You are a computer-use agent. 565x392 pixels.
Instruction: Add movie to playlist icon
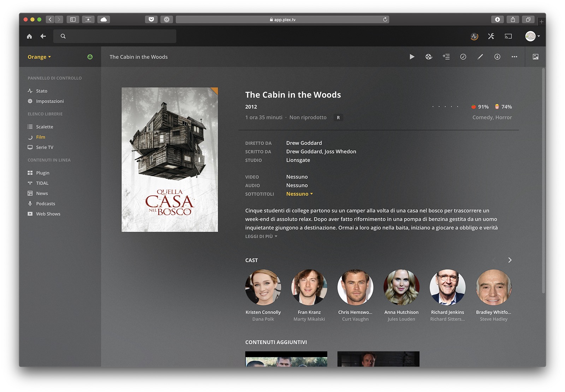(446, 57)
